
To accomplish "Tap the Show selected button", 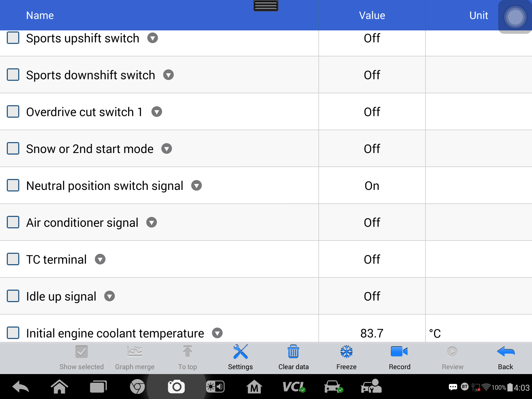I will [82, 357].
